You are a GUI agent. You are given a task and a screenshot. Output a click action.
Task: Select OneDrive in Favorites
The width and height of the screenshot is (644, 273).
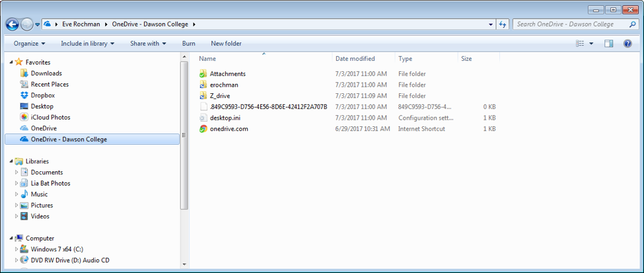(x=44, y=128)
